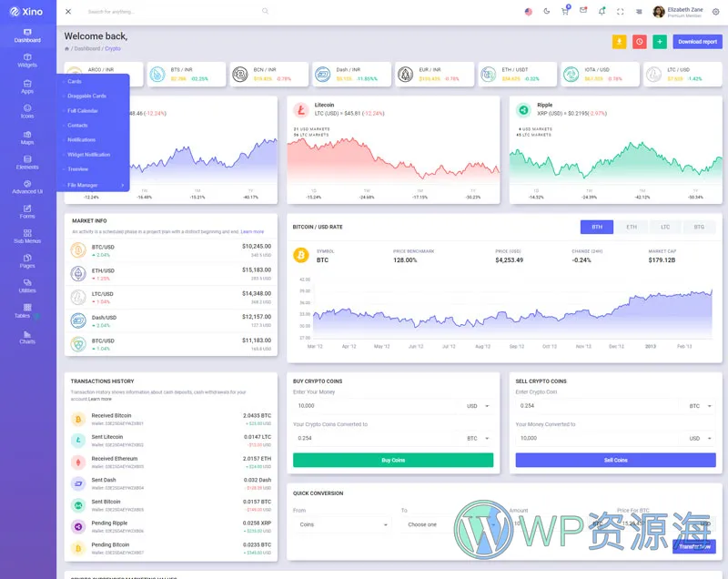This screenshot has width=728, height=579.
Task: Toggle fullscreen mode icon
Action: [x=621, y=12]
